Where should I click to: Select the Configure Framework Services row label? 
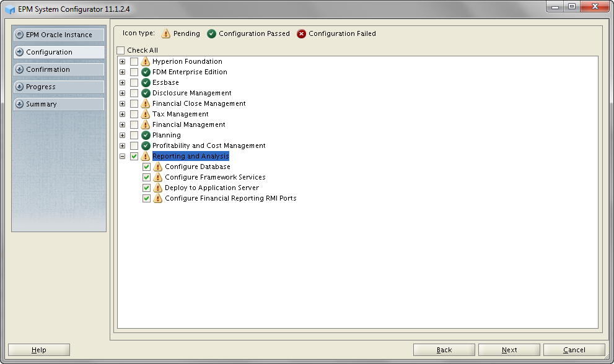[x=215, y=177]
